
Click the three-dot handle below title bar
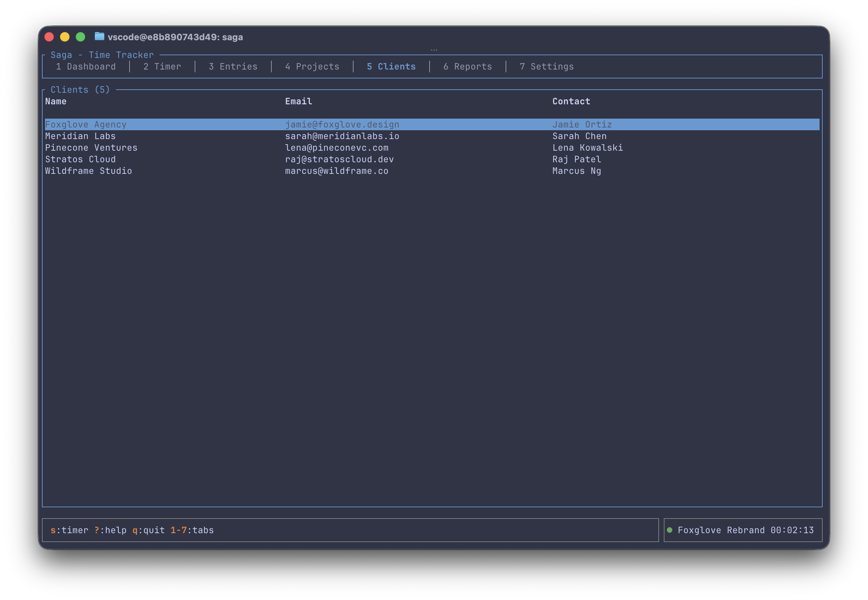(434, 50)
